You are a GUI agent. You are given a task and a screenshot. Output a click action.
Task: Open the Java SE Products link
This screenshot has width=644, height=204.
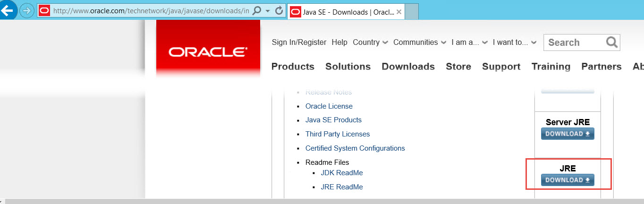pos(333,120)
